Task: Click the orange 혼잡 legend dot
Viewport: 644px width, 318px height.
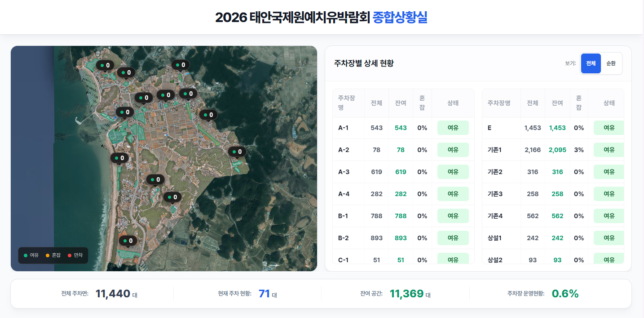Action: pos(48,255)
